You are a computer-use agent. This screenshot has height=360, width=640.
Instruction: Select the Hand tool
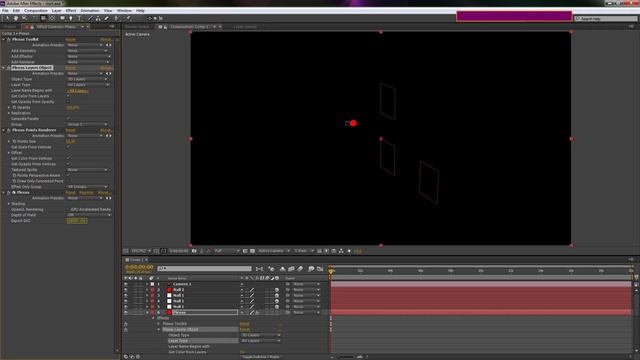click(16, 18)
